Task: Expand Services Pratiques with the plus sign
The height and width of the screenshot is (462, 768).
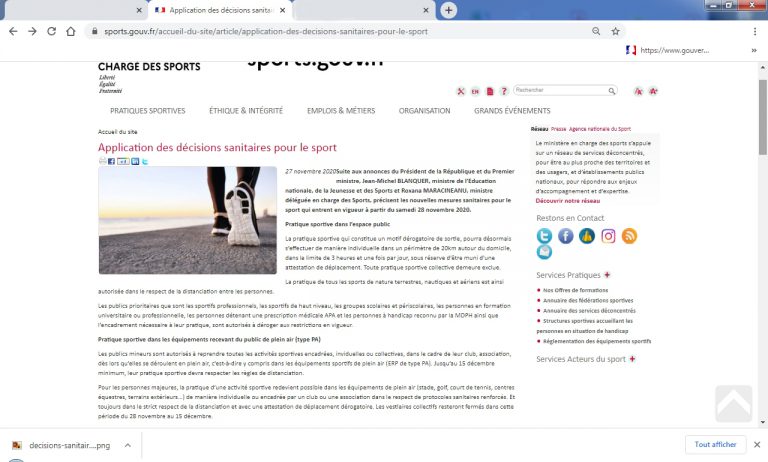Action: [606, 274]
